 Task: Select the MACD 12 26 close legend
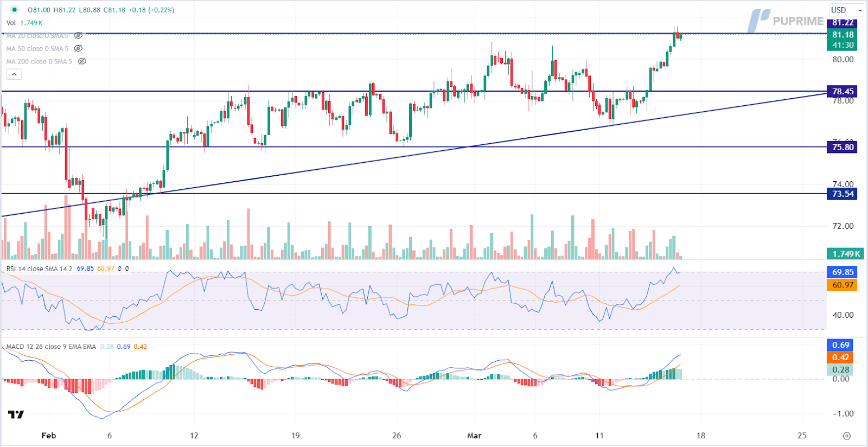51,347
